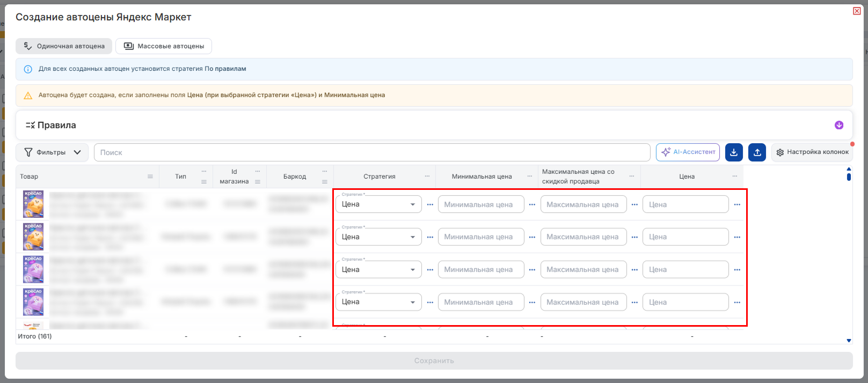Click the Итого (161) total text

click(x=35, y=336)
